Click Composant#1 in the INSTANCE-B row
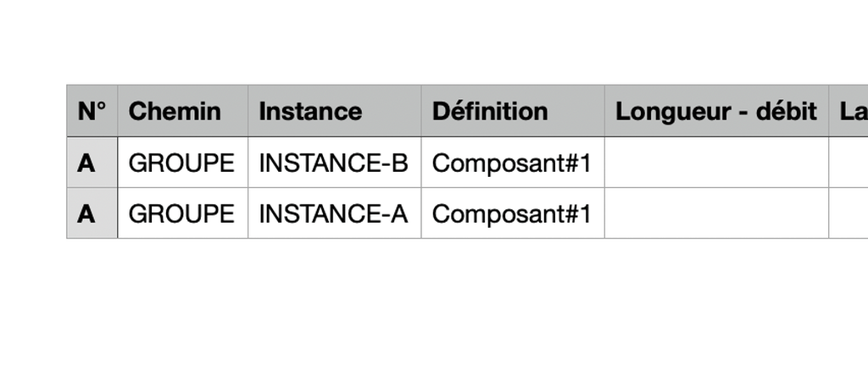The width and height of the screenshot is (868, 370). coord(513,162)
